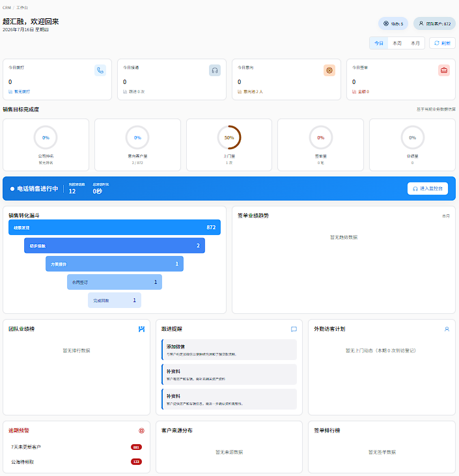Click the 份额量 0% progress ring
Image resolution: width=459 pixels, height=476 pixels.
(413, 137)
